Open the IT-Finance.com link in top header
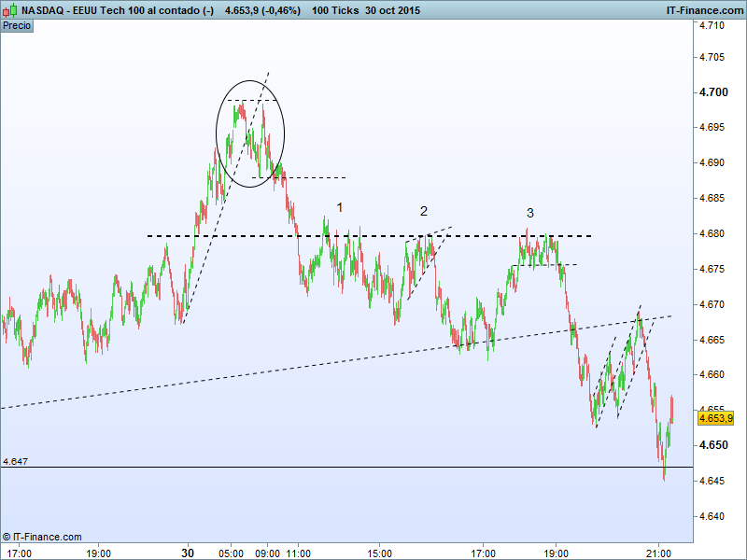Viewport: 747px width, 560px height. pos(705,10)
